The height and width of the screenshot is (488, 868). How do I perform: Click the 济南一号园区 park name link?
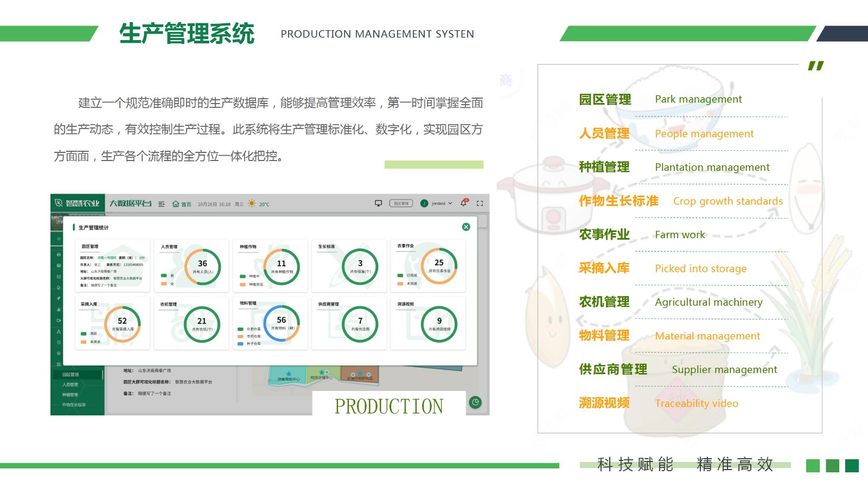[107, 258]
